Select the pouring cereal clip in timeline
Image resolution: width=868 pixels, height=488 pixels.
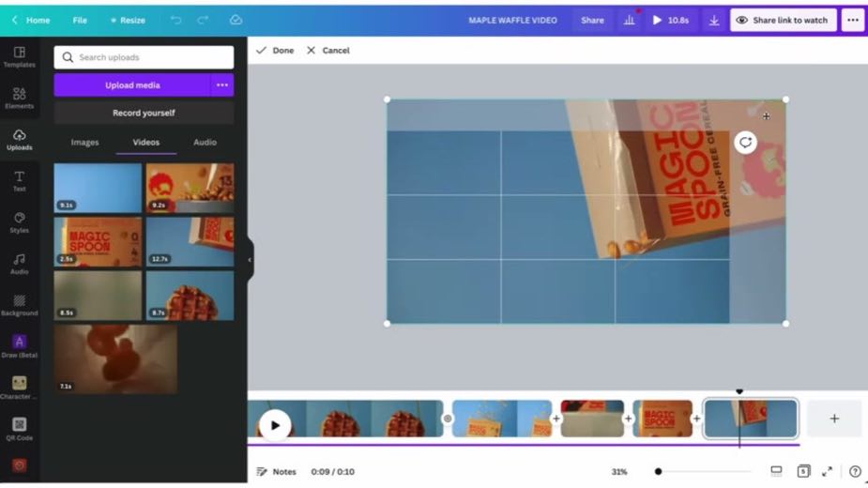502,419
